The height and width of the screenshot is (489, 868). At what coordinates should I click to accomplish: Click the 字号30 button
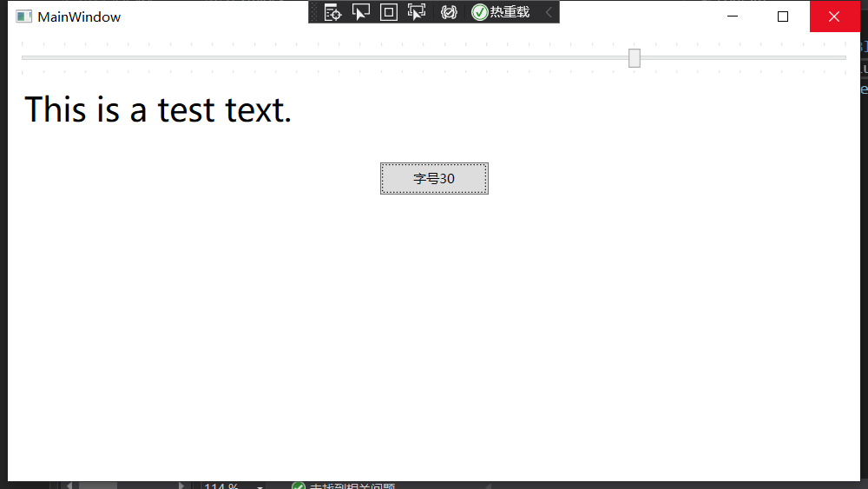(434, 178)
